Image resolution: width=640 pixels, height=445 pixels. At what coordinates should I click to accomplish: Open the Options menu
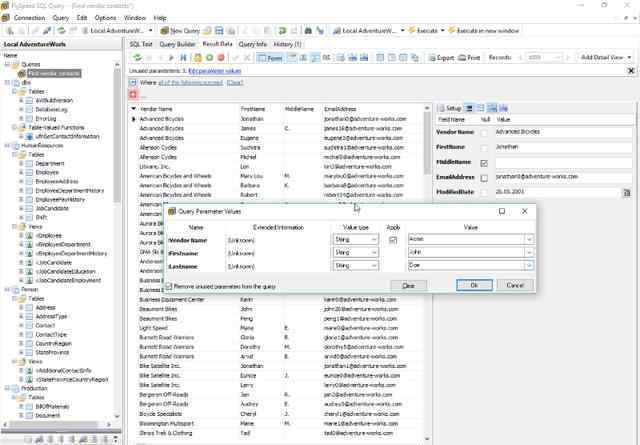point(105,18)
